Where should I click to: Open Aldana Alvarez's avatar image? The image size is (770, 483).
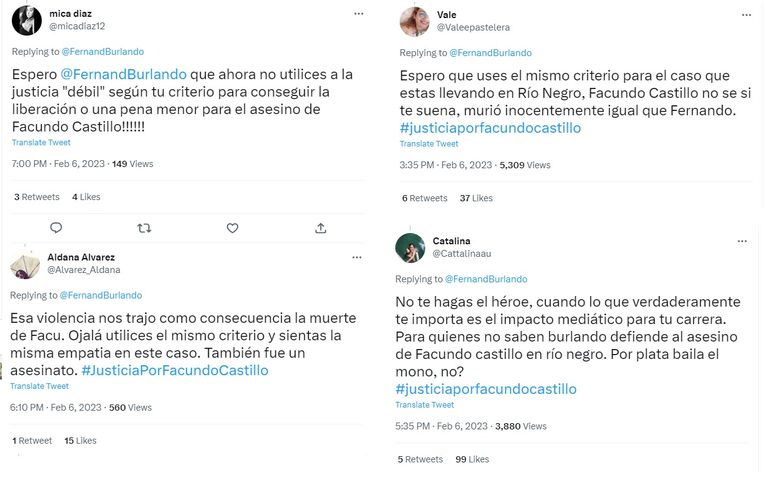point(25,264)
